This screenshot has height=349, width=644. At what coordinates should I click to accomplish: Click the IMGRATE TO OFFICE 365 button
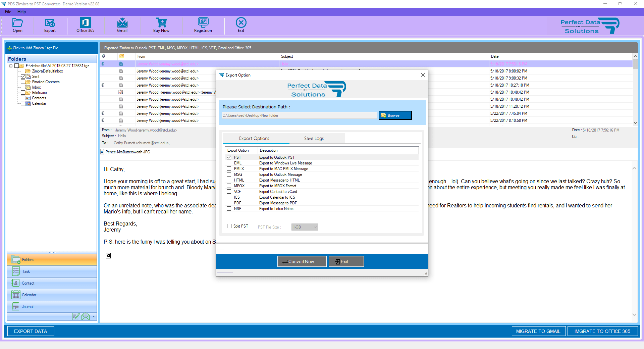coord(602,331)
